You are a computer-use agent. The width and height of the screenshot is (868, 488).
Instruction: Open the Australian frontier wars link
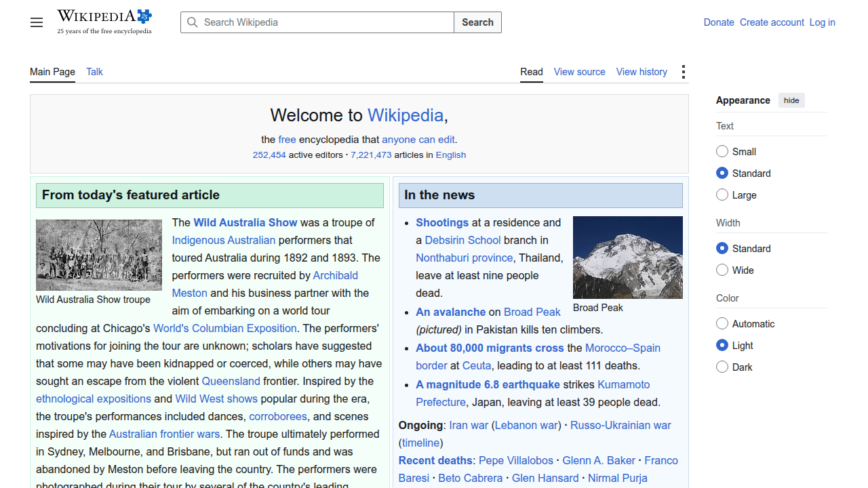pos(165,434)
